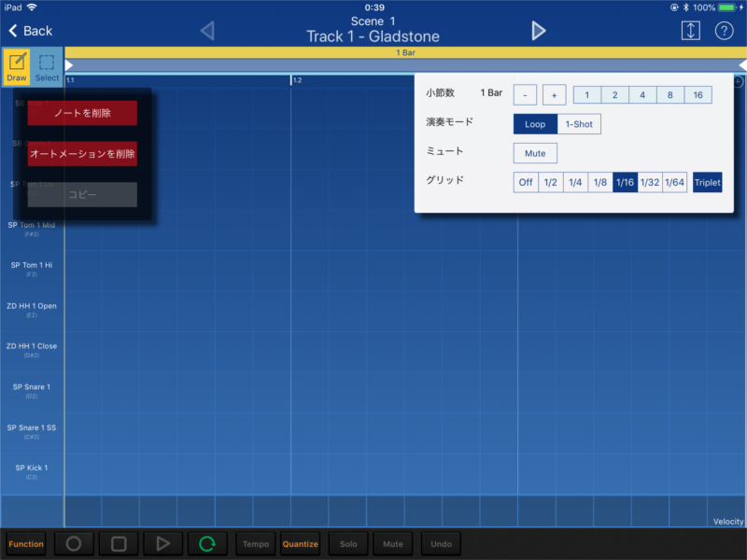747x560 pixels.
Task: Set bar length to 4
Action: [642, 95]
